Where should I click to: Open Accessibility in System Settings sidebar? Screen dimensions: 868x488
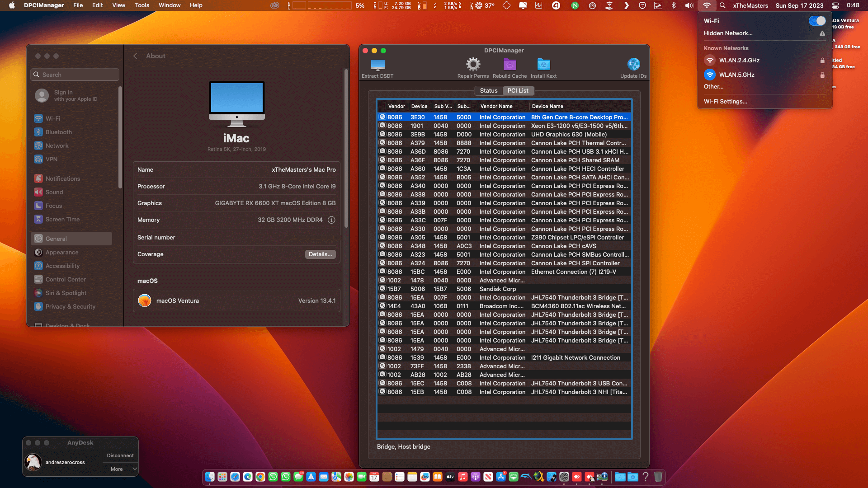(71, 266)
